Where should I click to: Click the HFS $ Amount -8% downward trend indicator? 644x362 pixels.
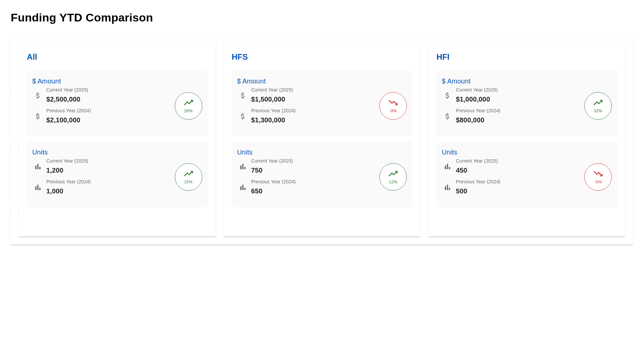click(393, 106)
